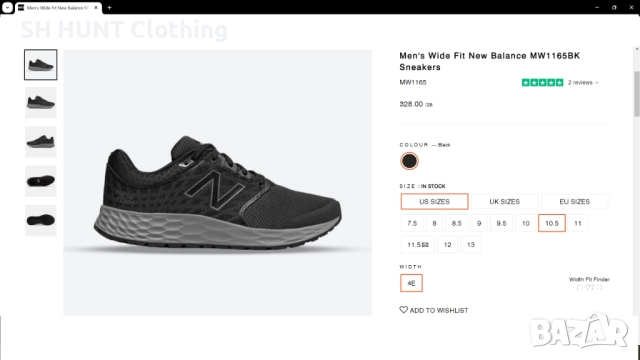
Task: Open the browser tab list dropdown
Action: coord(7,7)
